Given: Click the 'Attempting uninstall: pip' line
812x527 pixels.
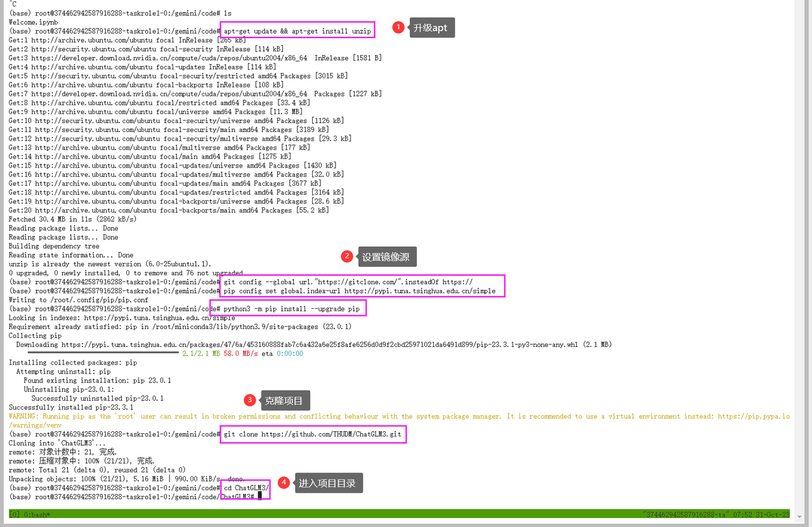Looking at the screenshot, I should 63,372.
